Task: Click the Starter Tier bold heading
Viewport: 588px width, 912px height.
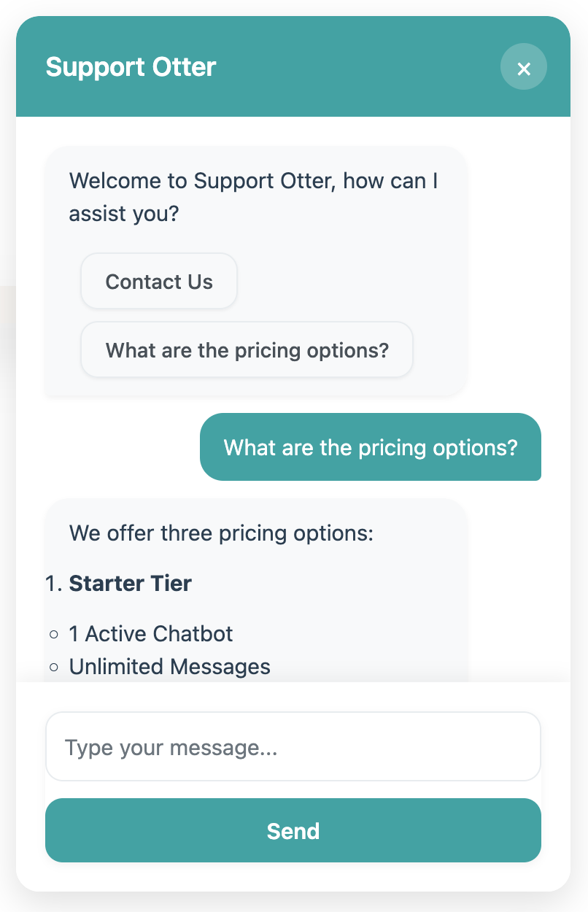Action: (x=131, y=584)
